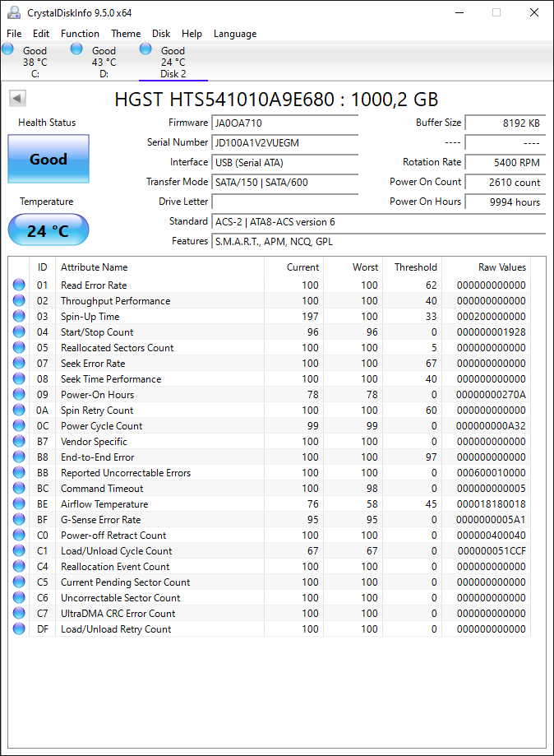This screenshot has height=756, width=554.
Task: Click the Read Error Rate status orb
Action: point(19,285)
